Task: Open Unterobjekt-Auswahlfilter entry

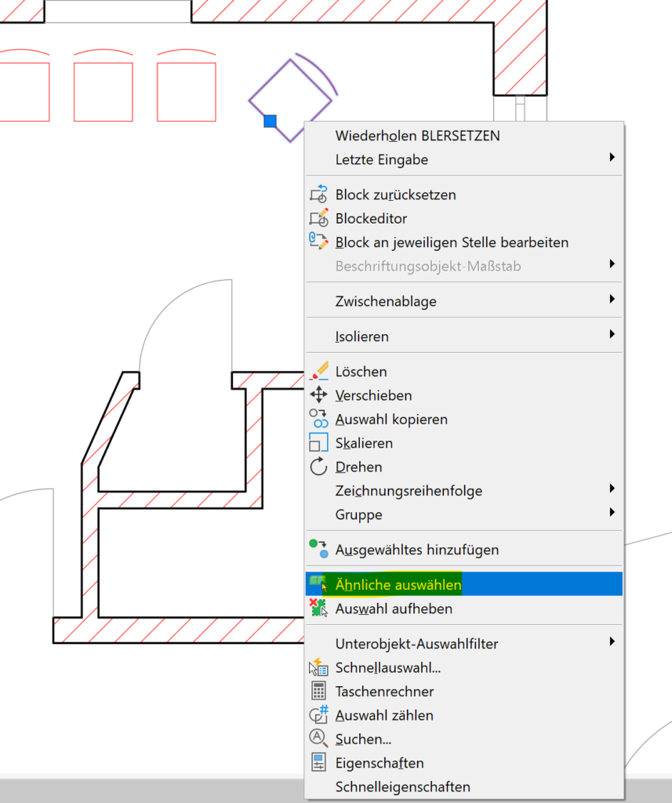Action: 464,644
